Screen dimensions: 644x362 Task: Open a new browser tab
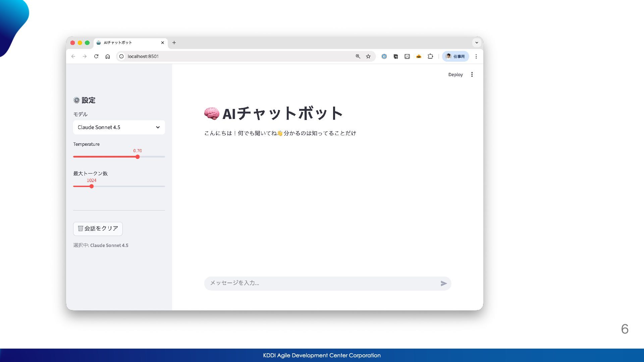coord(174,43)
